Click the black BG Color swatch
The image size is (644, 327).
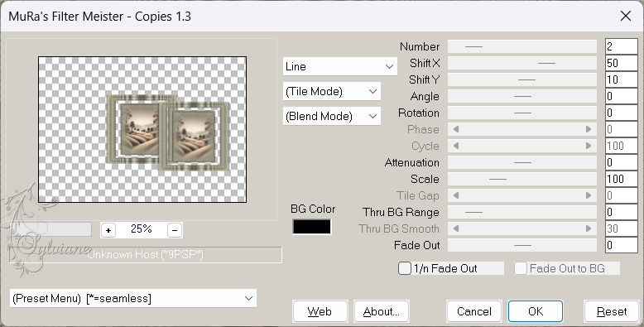click(x=312, y=227)
